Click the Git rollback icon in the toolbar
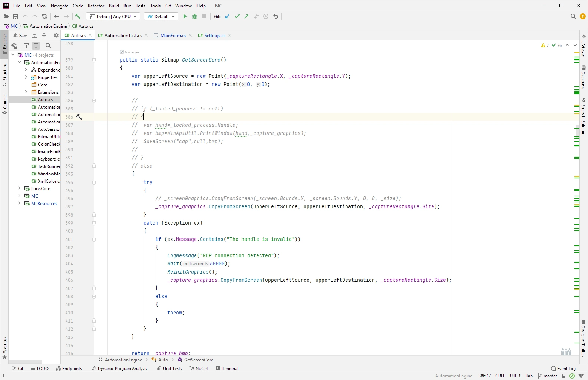588x380 pixels. click(x=275, y=16)
